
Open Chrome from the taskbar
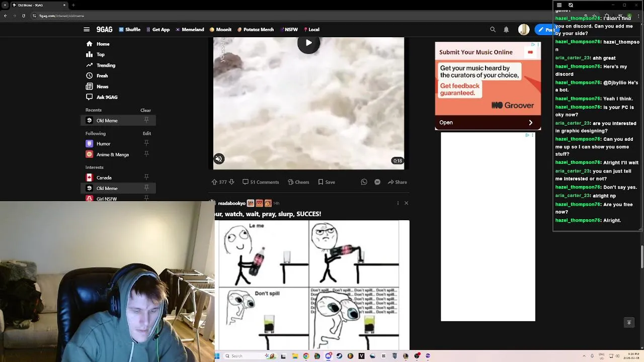point(305,356)
